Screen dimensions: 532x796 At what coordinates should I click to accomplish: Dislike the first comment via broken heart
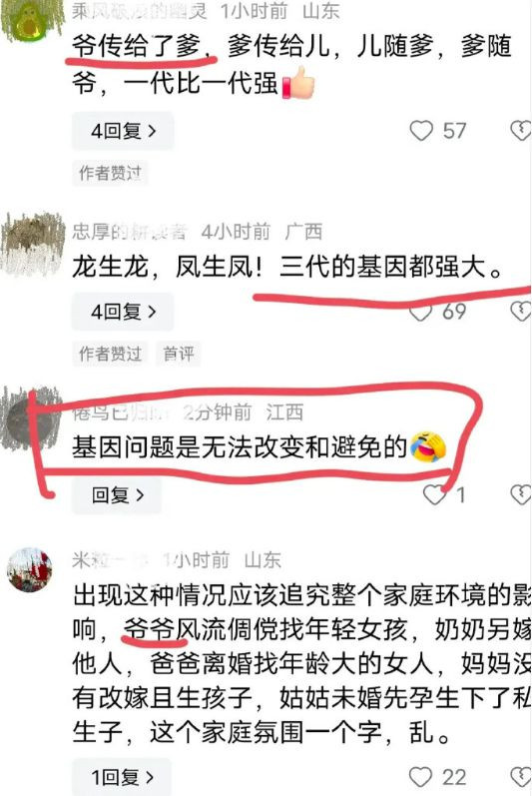pos(521,131)
